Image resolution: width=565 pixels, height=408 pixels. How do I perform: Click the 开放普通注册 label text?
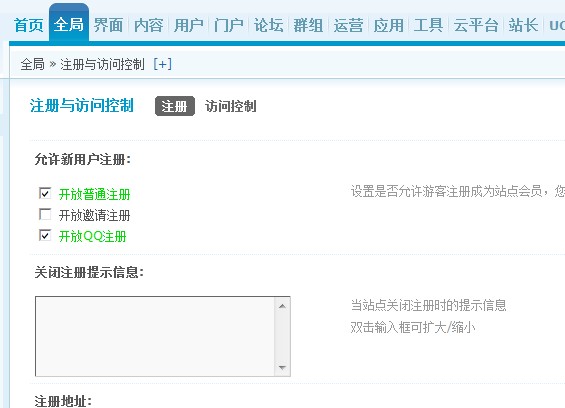tap(94, 194)
